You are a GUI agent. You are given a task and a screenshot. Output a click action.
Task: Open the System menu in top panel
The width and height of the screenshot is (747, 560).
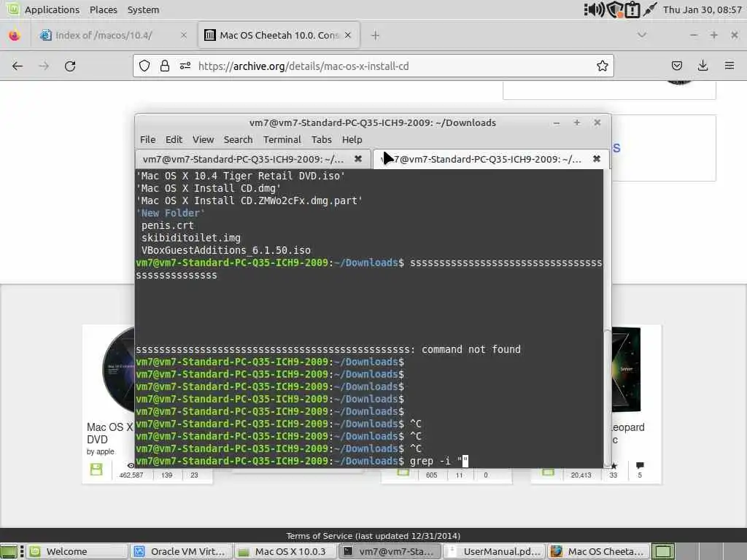pos(143,9)
